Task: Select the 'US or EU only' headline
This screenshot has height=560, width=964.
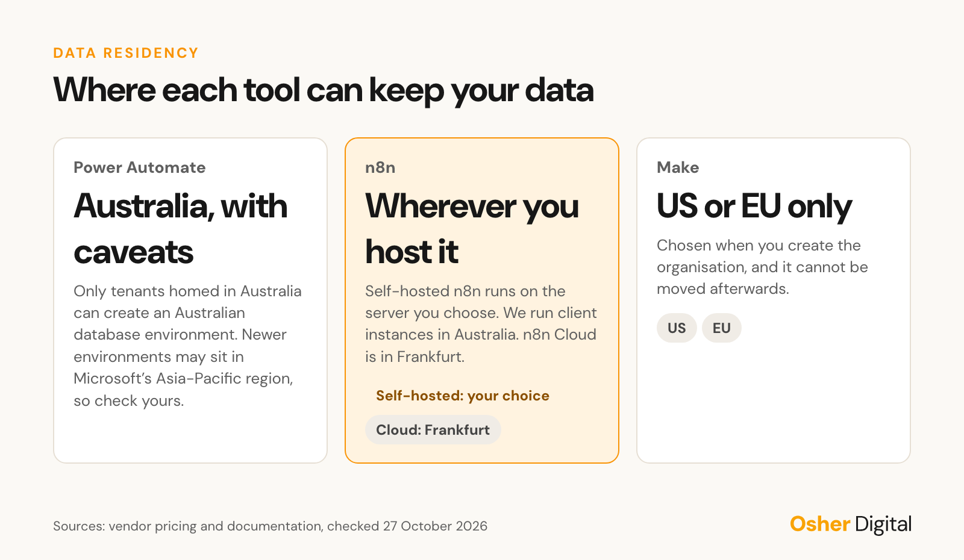Action: pyautogui.click(x=754, y=206)
